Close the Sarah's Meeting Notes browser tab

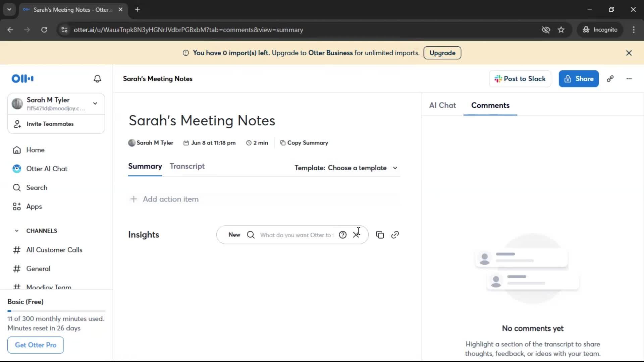120,9
